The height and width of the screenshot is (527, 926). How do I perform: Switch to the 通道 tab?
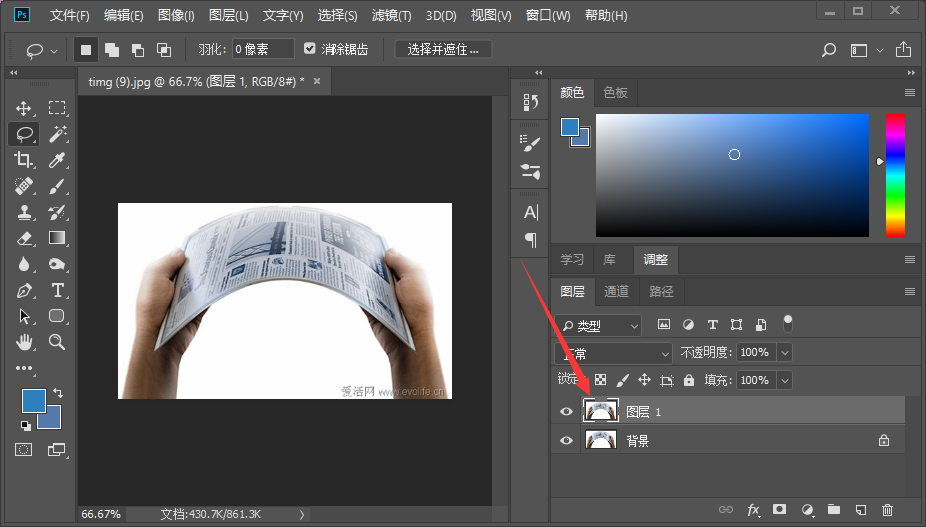click(617, 291)
